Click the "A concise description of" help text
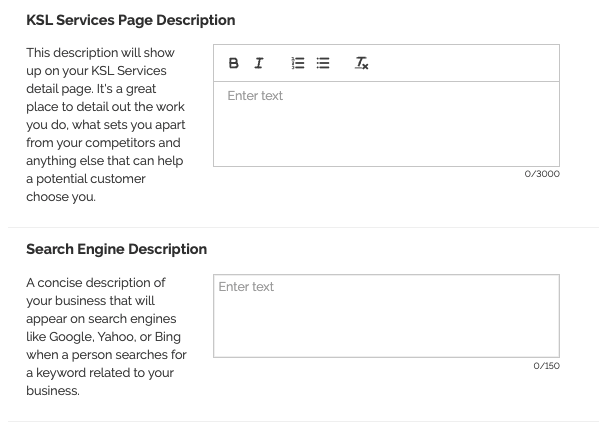Image resolution: width=599 pixels, height=431 pixels. [x=96, y=283]
